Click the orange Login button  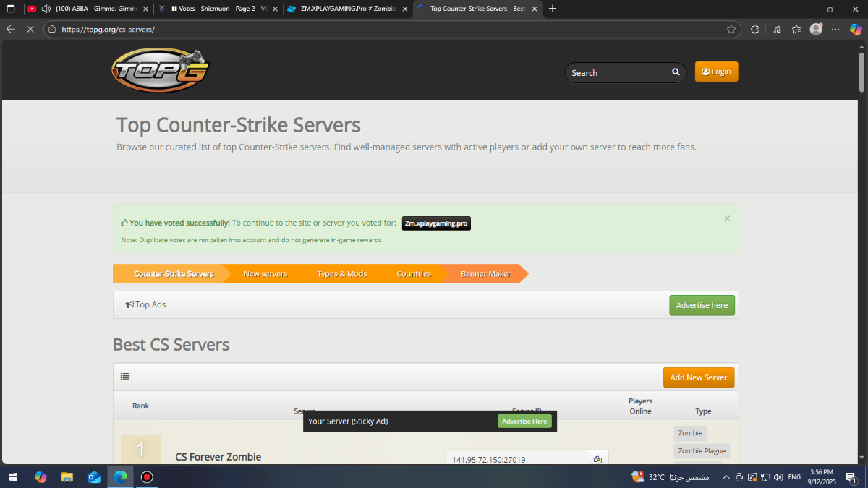[x=716, y=72]
